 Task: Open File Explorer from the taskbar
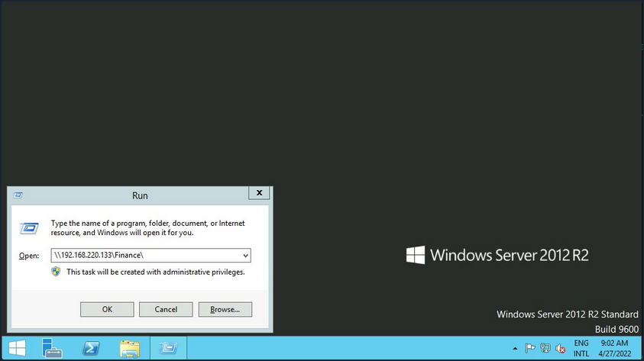pos(130,349)
